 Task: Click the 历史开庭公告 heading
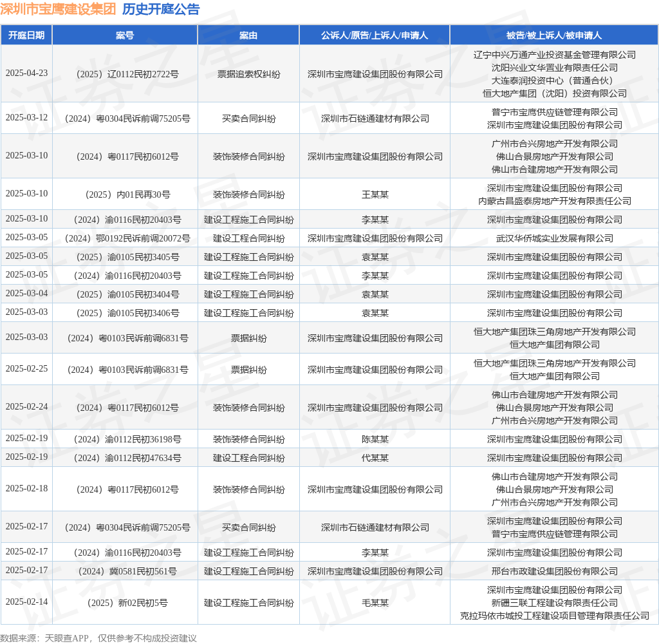point(161,9)
